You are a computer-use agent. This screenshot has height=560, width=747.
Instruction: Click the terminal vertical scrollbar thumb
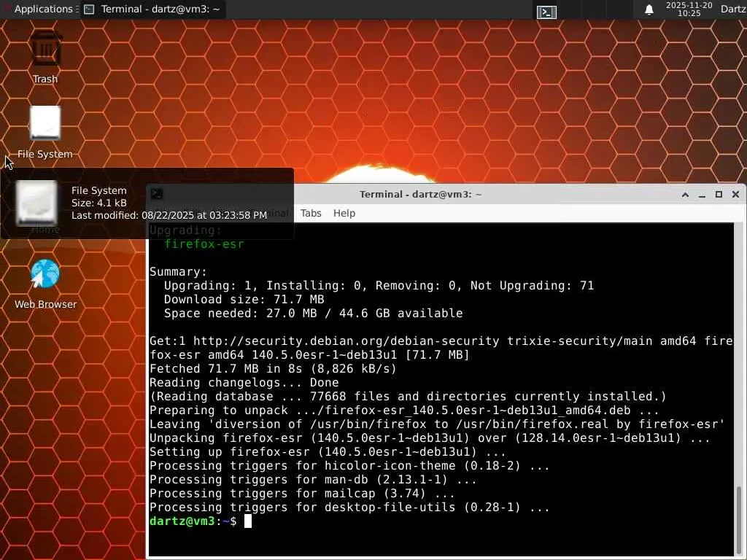click(x=739, y=521)
